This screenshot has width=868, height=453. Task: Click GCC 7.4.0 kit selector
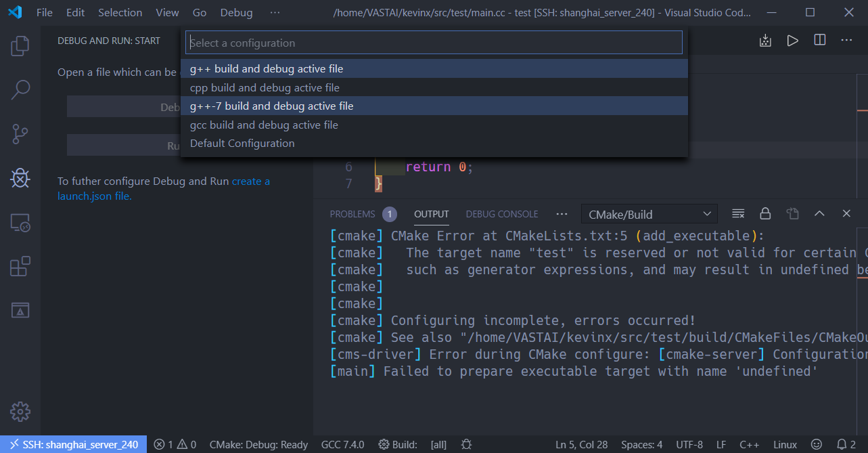click(x=342, y=445)
